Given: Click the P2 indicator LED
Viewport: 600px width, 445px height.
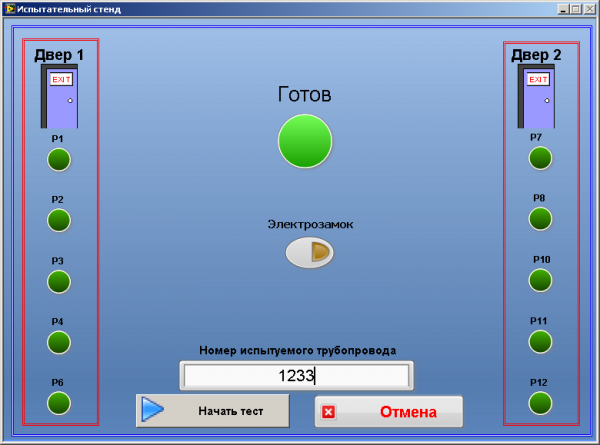Looking at the screenshot, I should click(59, 220).
